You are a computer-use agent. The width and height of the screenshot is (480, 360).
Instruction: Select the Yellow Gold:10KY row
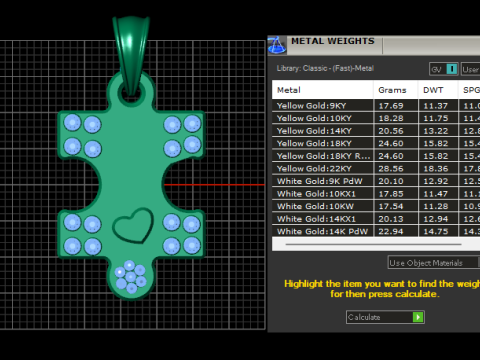pyautogui.click(x=376, y=118)
